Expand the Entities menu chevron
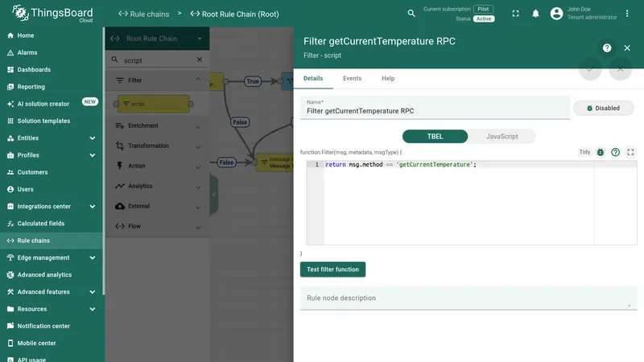This screenshot has height=362, width=644. 93,138
